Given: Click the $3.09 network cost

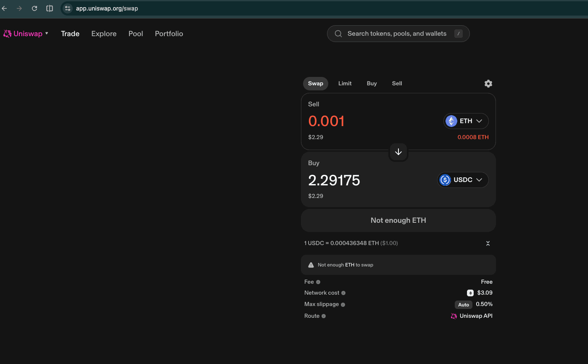Looking at the screenshot, I should [x=485, y=293].
